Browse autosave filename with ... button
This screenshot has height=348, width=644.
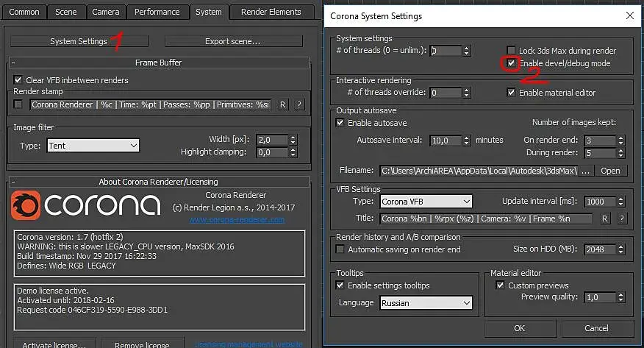pos(586,171)
